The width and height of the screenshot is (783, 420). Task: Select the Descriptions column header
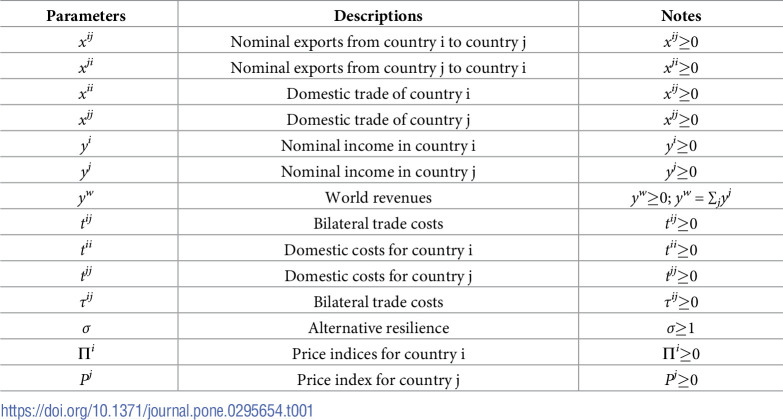click(378, 16)
